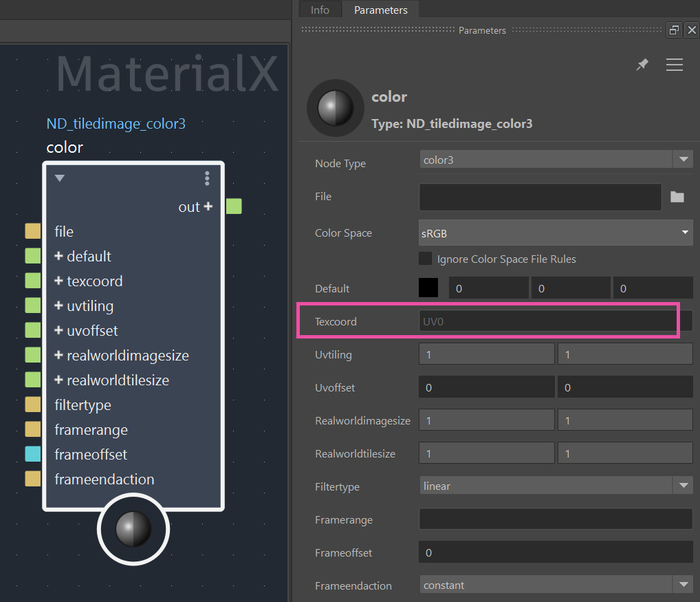Image resolution: width=700 pixels, height=602 pixels.
Task: Expand the texcoord input plus sign
Action: click(x=58, y=281)
